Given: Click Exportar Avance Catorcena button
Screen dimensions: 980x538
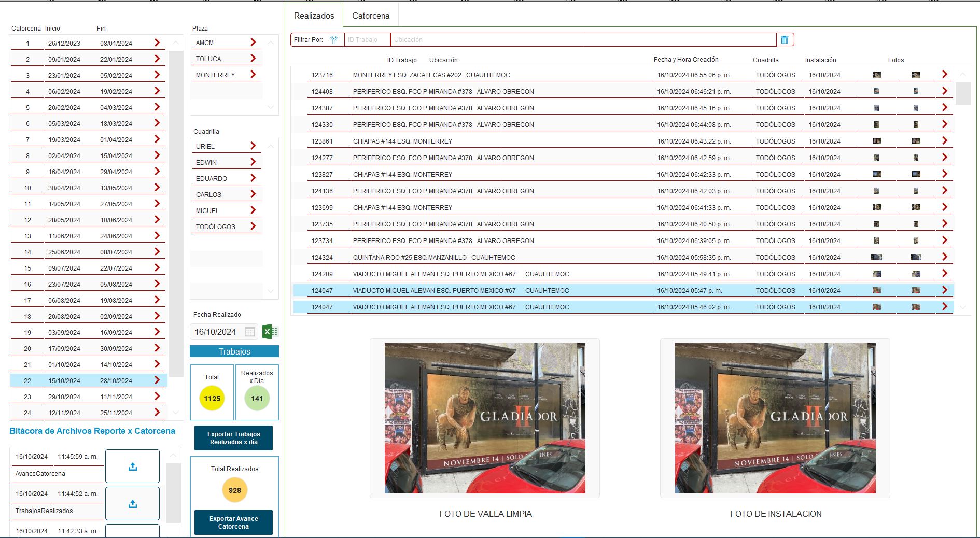Looking at the screenshot, I should coord(233,522).
